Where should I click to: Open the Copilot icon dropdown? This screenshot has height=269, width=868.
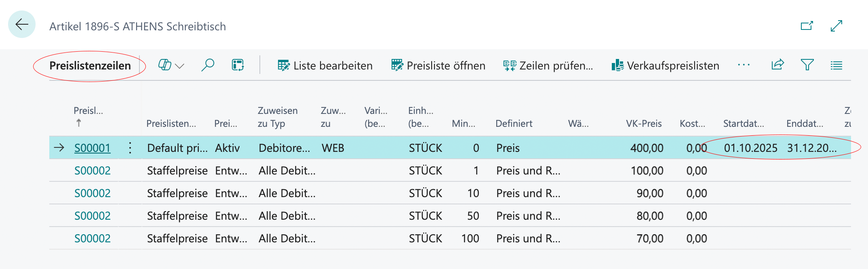[x=171, y=65]
